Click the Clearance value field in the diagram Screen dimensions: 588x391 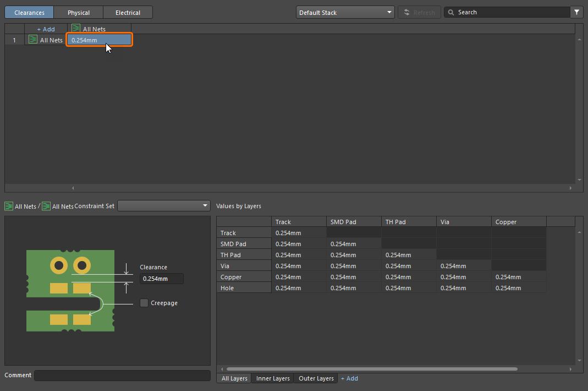tap(161, 279)
